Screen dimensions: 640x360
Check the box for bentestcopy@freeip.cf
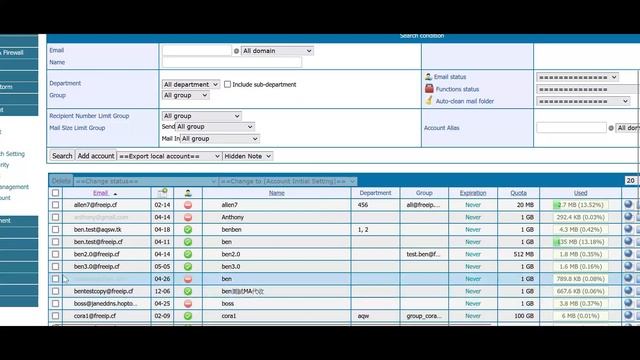pos(56,291)
